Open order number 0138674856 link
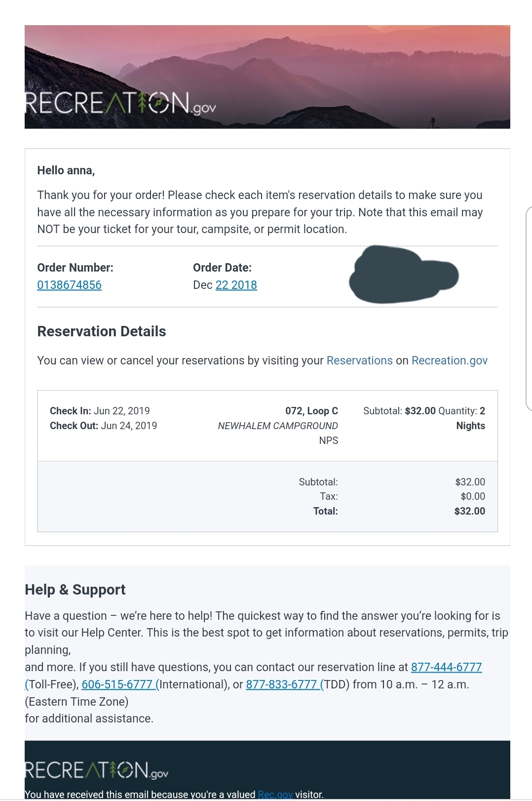This screenshot has width=532, height=801. click(x=69, y=285)
